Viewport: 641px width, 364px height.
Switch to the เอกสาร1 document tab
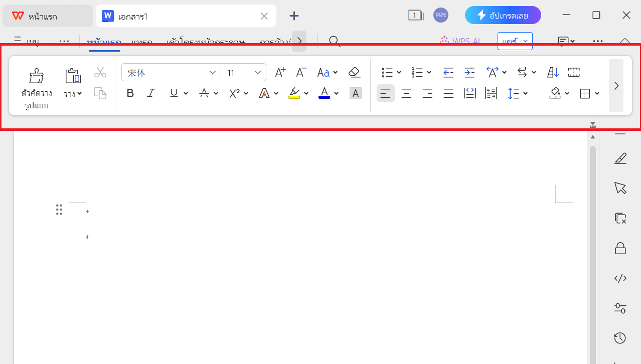pyautogui.click(x=186, y=16)
